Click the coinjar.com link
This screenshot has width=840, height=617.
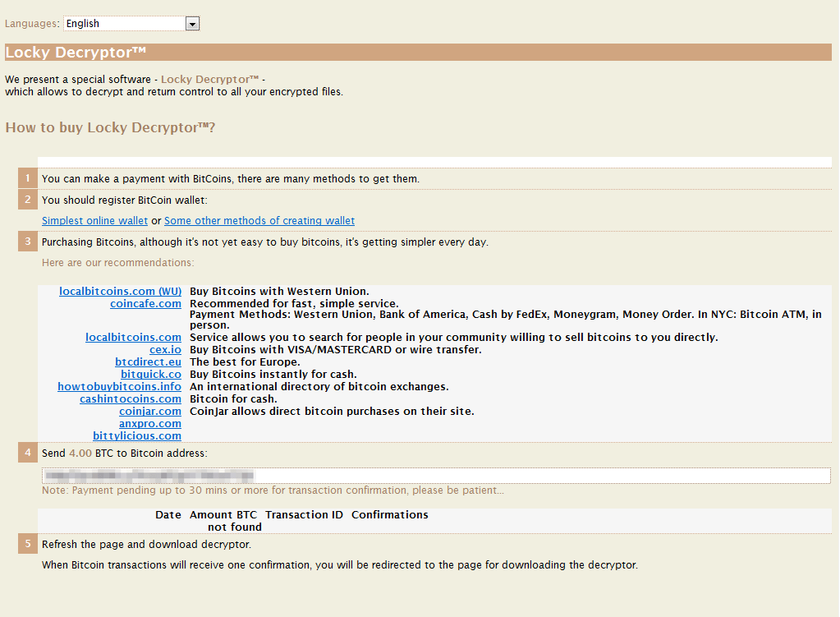coord(150,412)
